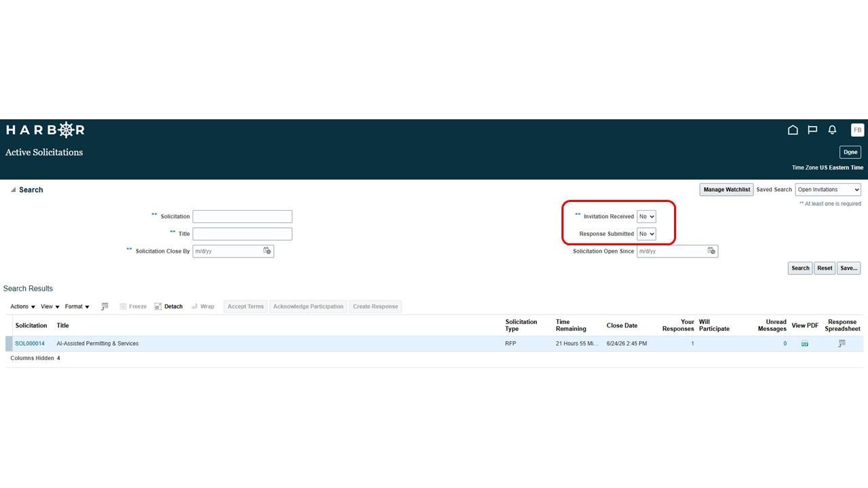Click the Save... button
868x488 pixels.
coord(849,268)
